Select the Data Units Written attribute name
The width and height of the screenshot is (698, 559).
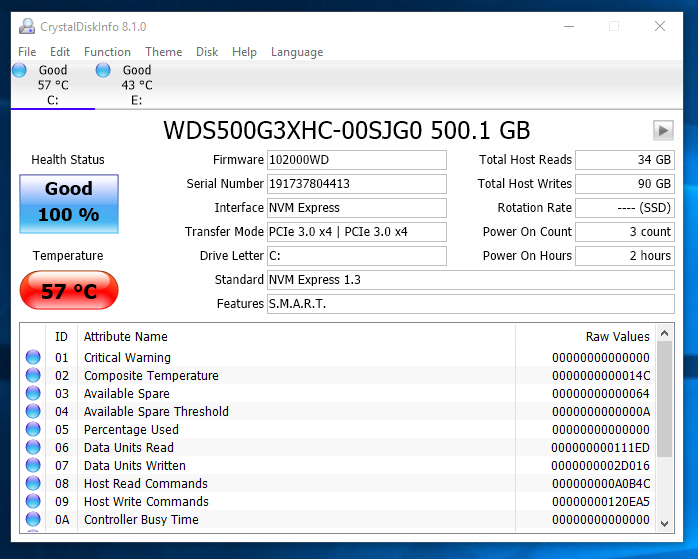pyautogui.click(x=134, y=466)
